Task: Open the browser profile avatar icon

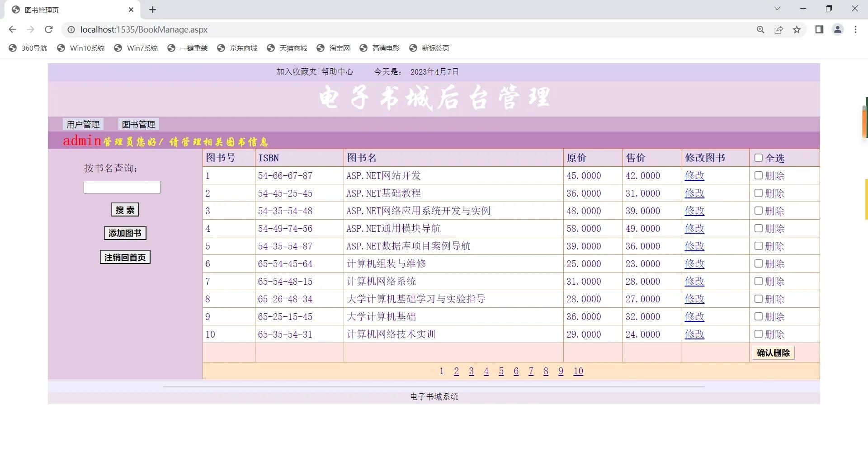Action: tap(837, 30)
